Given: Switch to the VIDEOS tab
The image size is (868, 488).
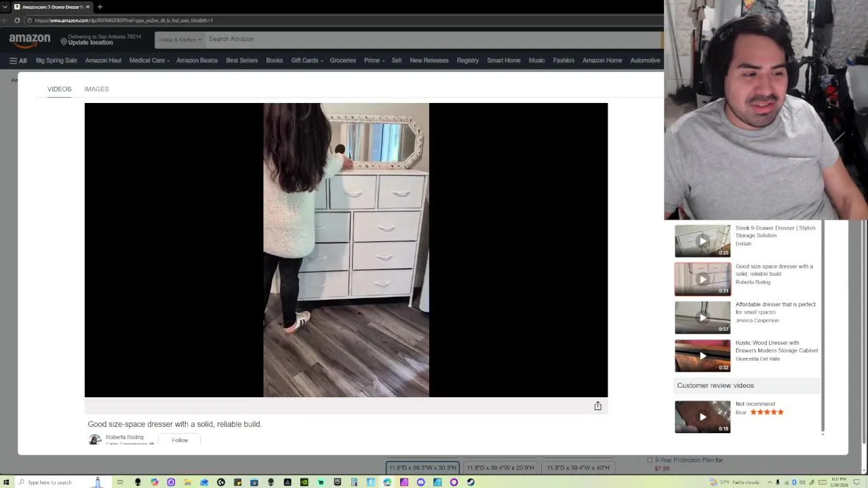Looking at the screenshot, I should (x=59, y=89).
